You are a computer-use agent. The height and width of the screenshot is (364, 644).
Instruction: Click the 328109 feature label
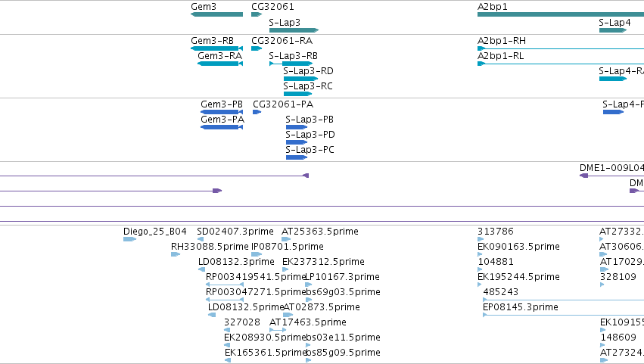(618, 277)
